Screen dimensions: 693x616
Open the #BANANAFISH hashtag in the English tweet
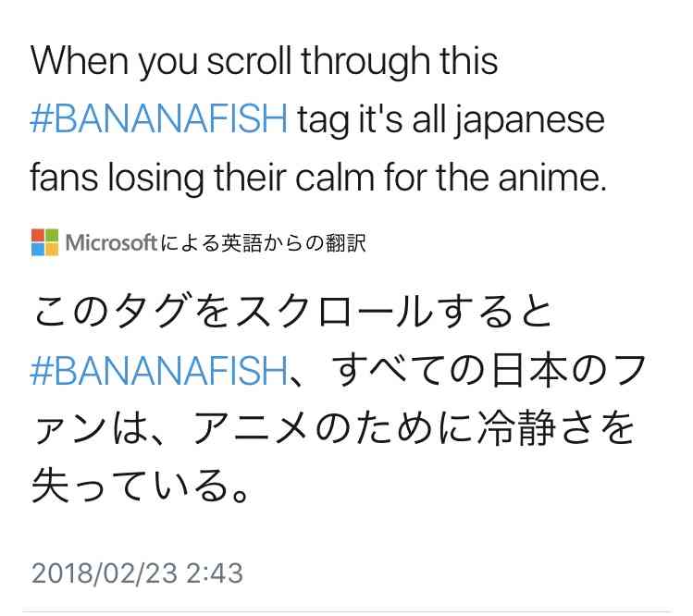pos(159,119)
